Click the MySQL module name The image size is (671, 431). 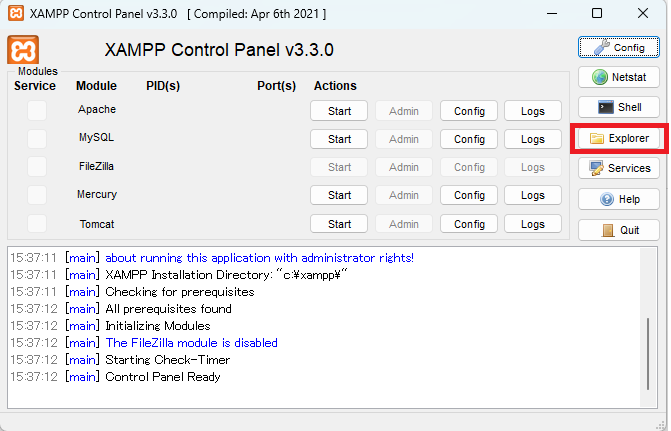point(96,137)
